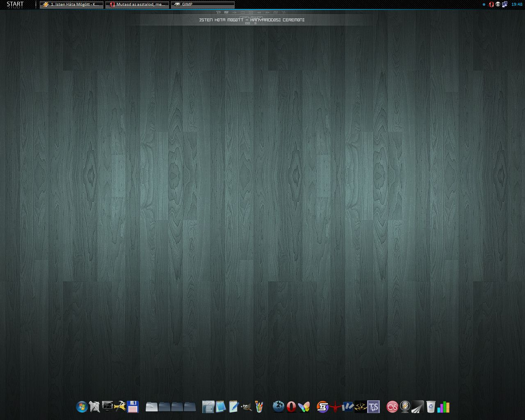The width and height of the screenshot is (525, 420).
Task: Open the hammer and wrench tools icon
Action: click(x=120, y=406)
